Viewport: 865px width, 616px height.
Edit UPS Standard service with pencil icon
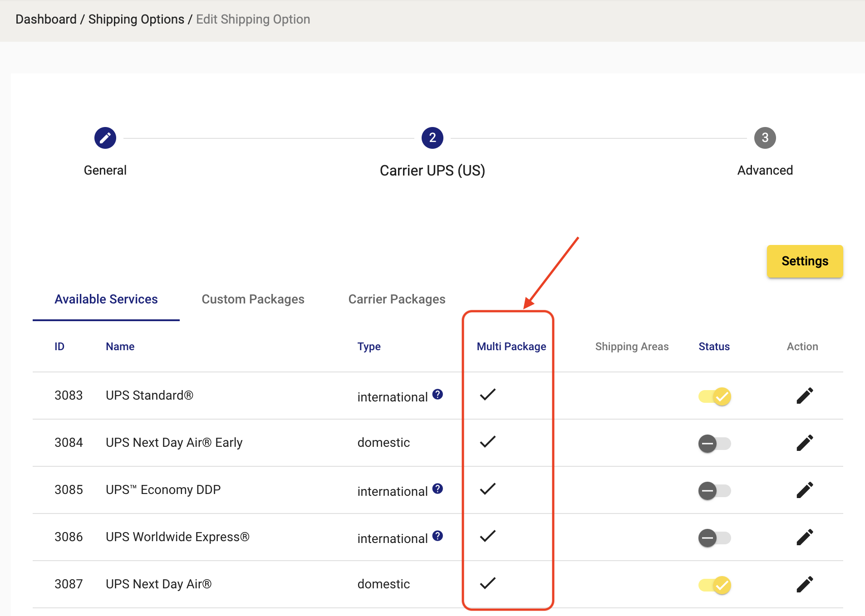tap(805, 396)
